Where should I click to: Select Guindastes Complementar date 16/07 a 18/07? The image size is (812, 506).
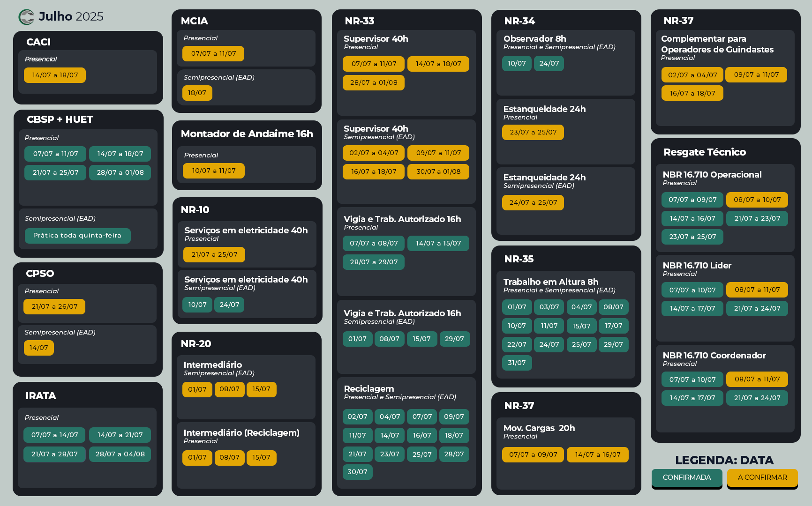(692, 93)
